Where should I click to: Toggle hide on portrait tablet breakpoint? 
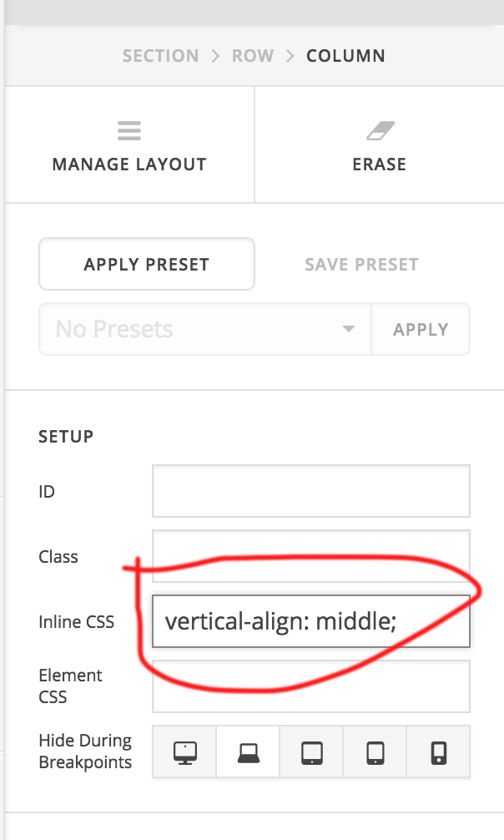375,752
